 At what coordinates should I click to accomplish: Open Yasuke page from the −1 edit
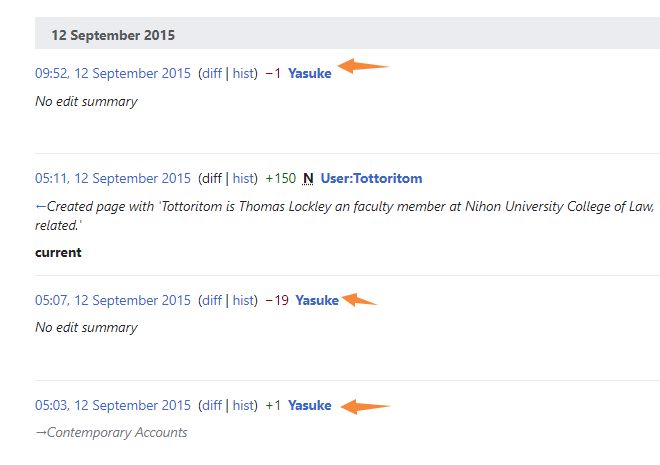[x=309, y=73]
